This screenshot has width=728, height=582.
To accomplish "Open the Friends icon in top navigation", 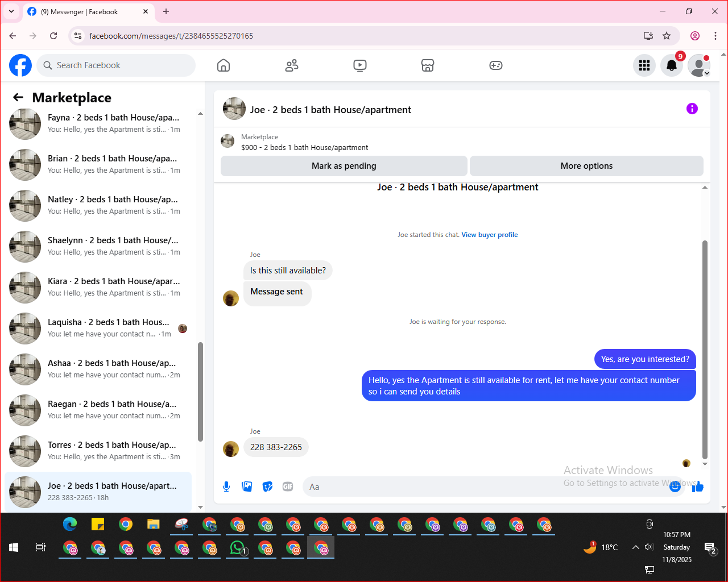I will (292, 65).
